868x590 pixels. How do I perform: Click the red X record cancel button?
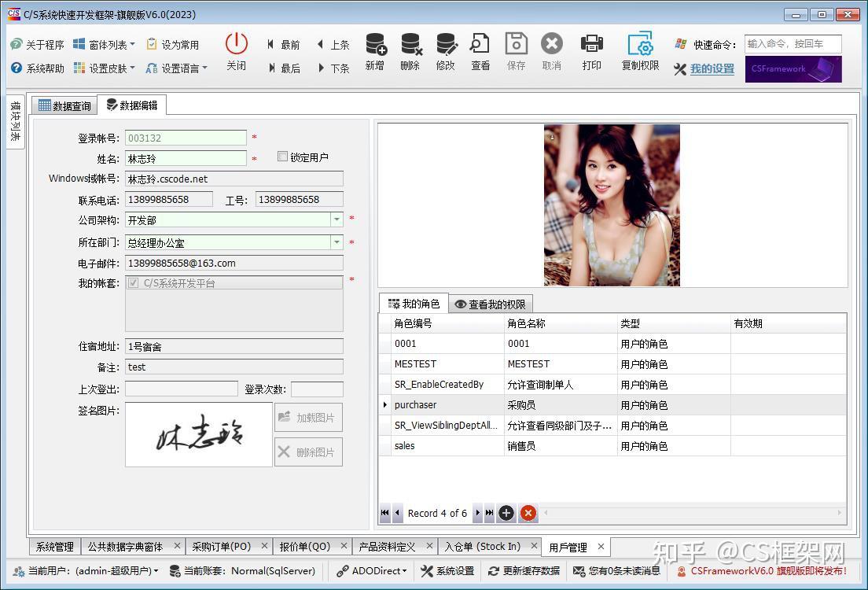(x=528, y=513)
